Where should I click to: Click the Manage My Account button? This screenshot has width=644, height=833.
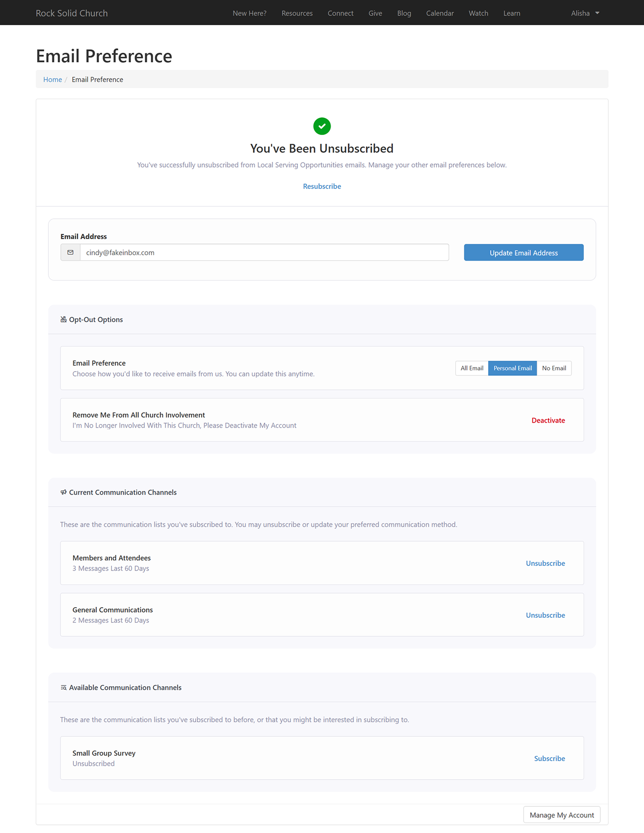click(561, 815)
